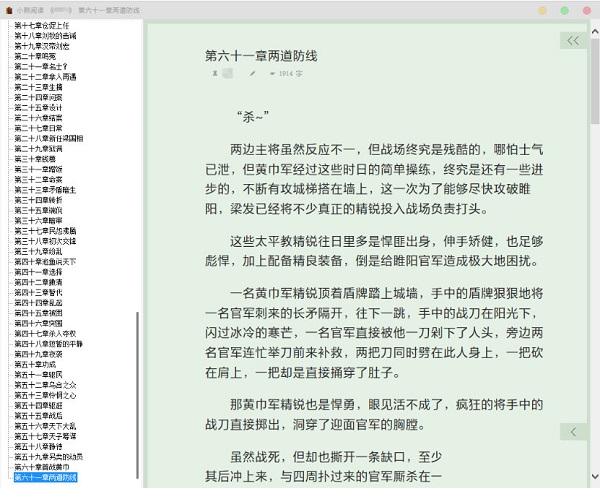
Task: Open chapter 第十九章汉帝刘宏
Action: coord(42,46)
